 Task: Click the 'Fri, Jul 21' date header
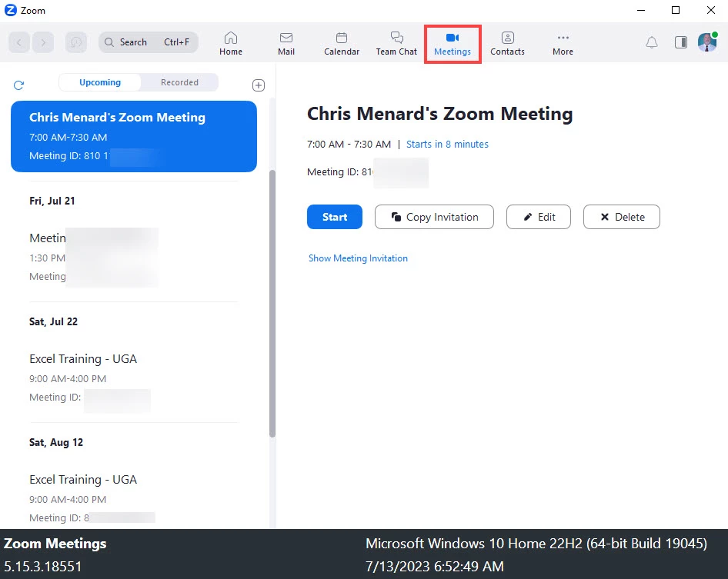click(x=52, y=201)
